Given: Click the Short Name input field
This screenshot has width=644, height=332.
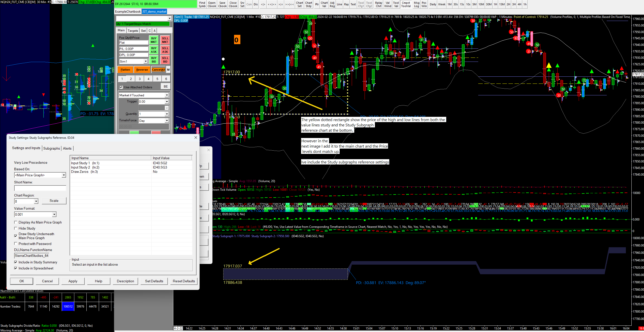Looking at the screenshot, I should [40, 188].
